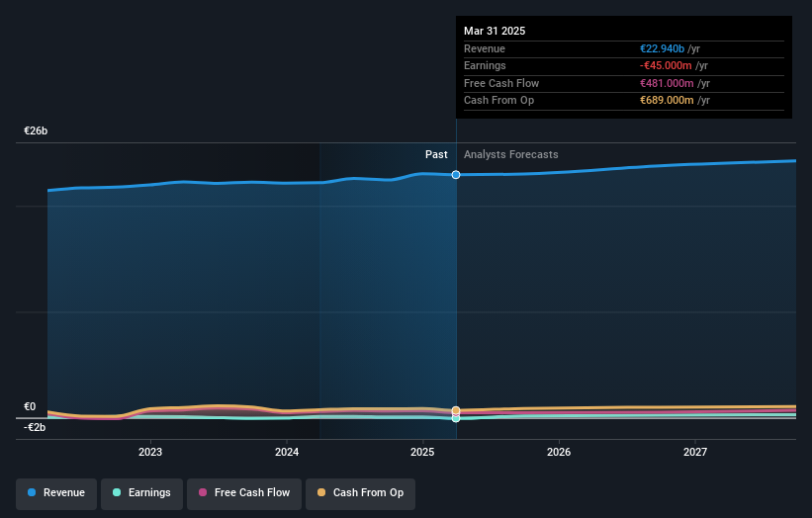The height and width of the screenshot is (518, 812).
Task: Click the Mar 31 2025 tooltip date
Action: (495, 31)
